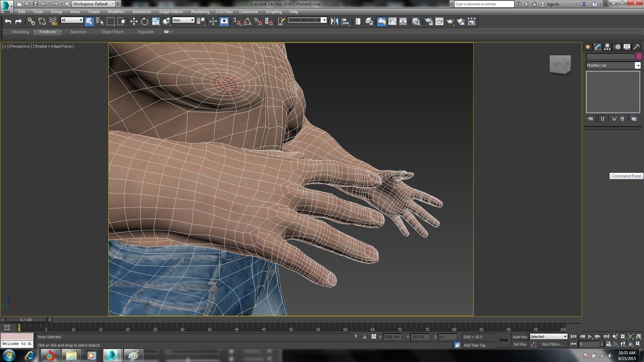This screenshot has height=362, width=644.
Task: Open the Graph Editors menu
Action: tap(171, 11)
